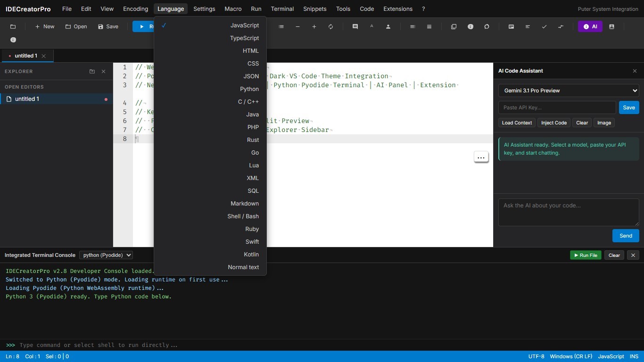Open the Gemini 3.1 Pro Preview model dropdown
Image resolution: width=644 pixels, height=362 pixels.
point(569,90)
